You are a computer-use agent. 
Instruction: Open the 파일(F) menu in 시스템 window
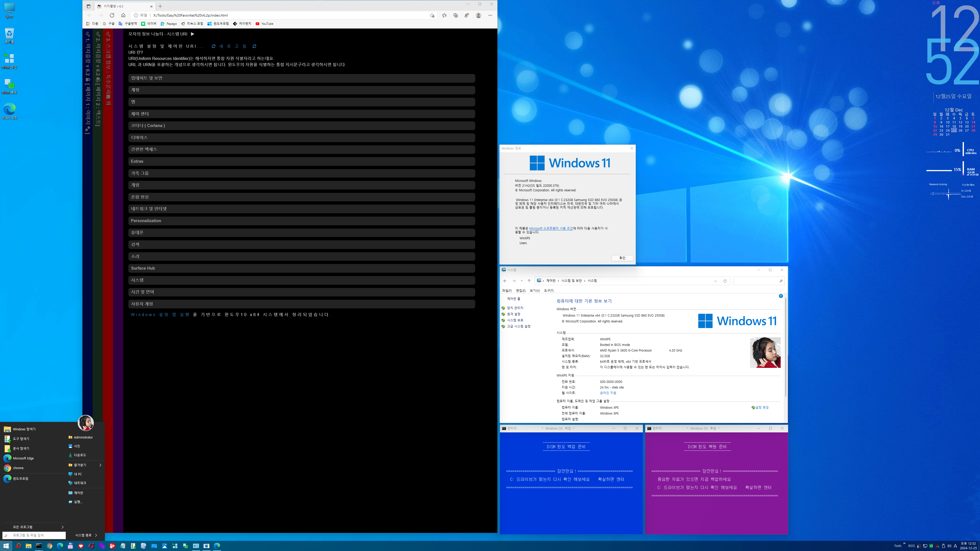tap(507, 291)
